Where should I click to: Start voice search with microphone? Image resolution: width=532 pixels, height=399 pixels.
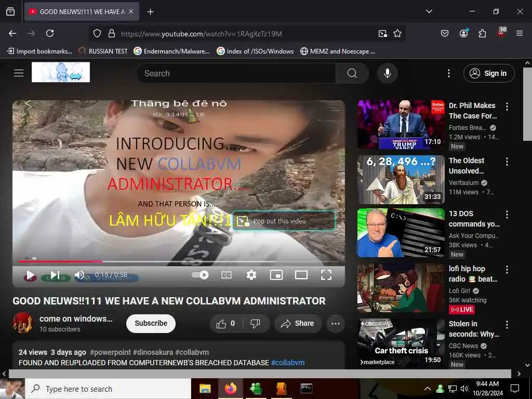tap(387, 73)
